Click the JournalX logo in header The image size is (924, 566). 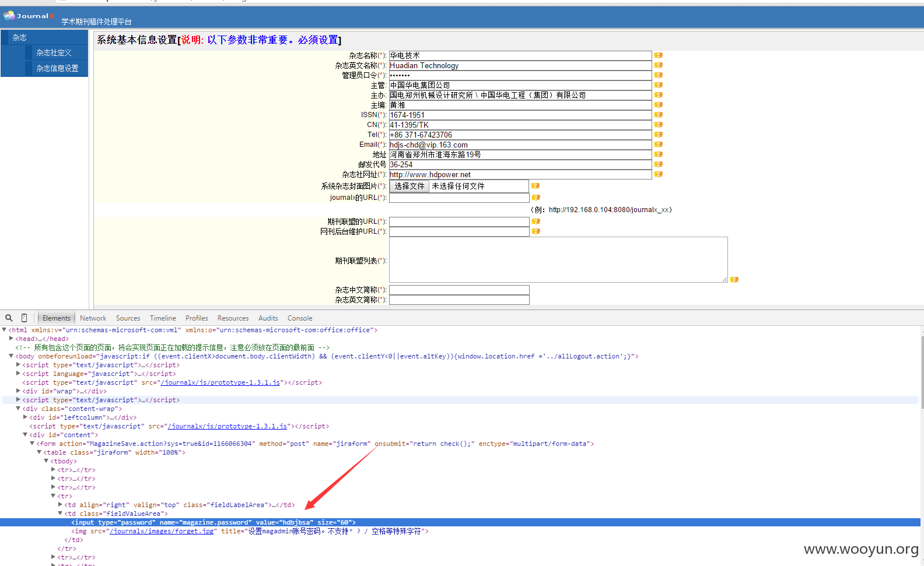pyautogui.click(x=29, y=16)
